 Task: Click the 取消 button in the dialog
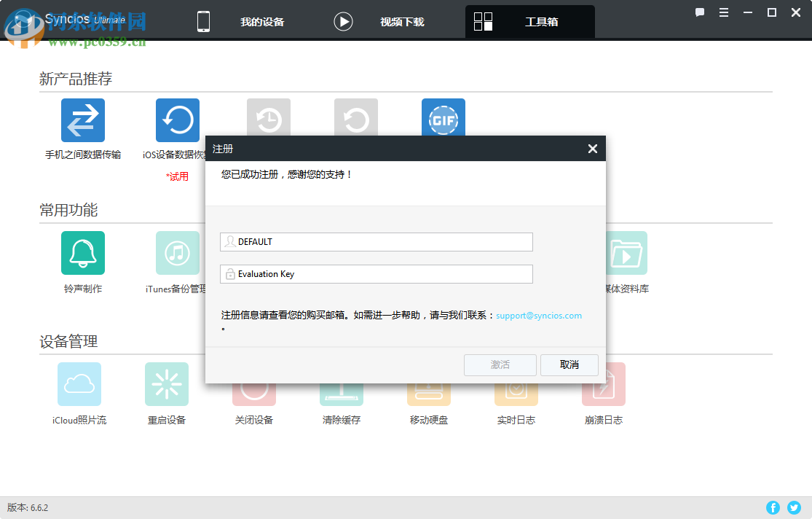(x=569, y=365)
